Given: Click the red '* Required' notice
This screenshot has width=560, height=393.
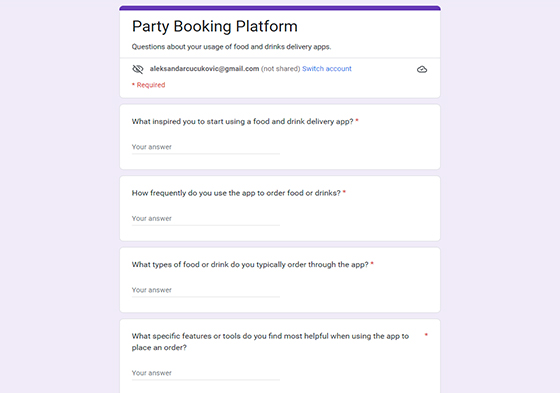Looking at the screenshot, I should (x=149, y=85).
